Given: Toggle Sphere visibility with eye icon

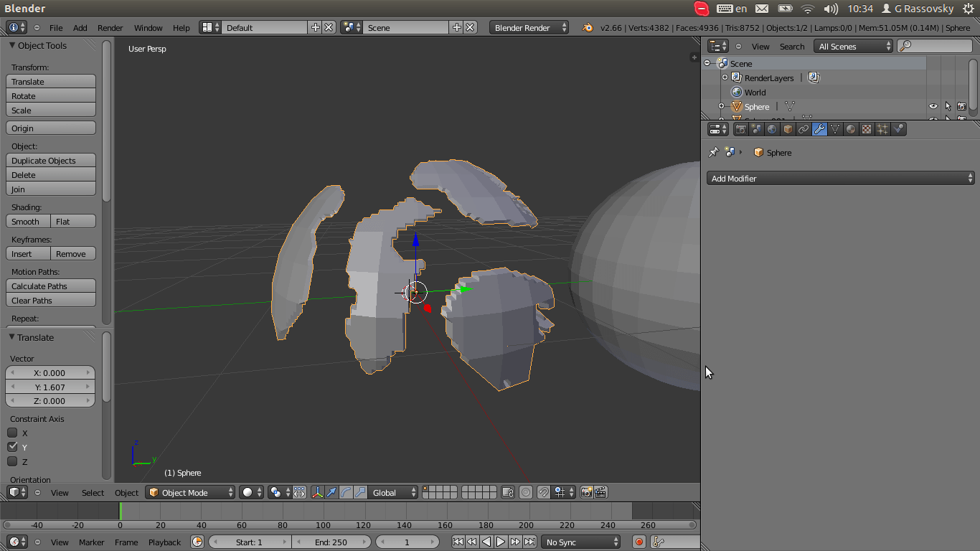Looking at the screenshot, I should click(x=933, y=105).
